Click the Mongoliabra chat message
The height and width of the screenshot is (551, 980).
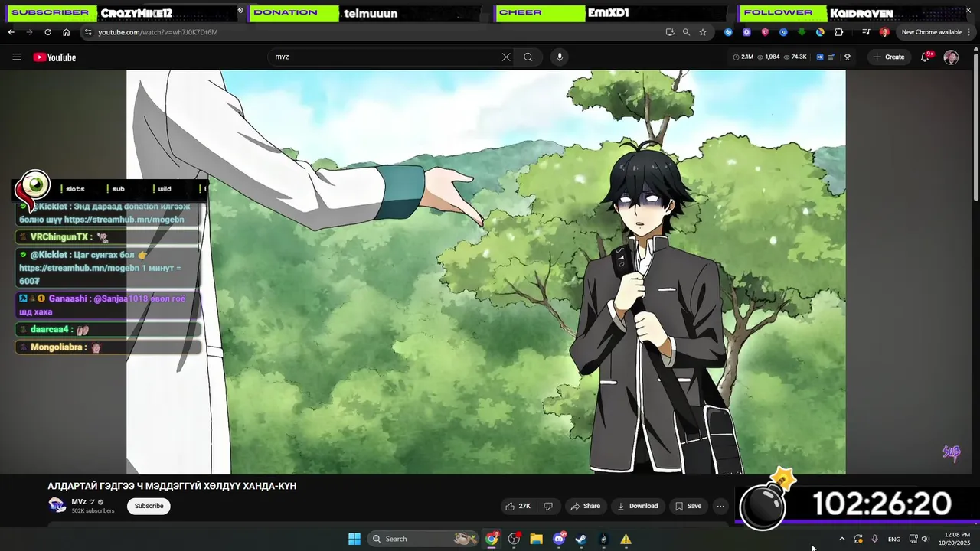point(108,347)
